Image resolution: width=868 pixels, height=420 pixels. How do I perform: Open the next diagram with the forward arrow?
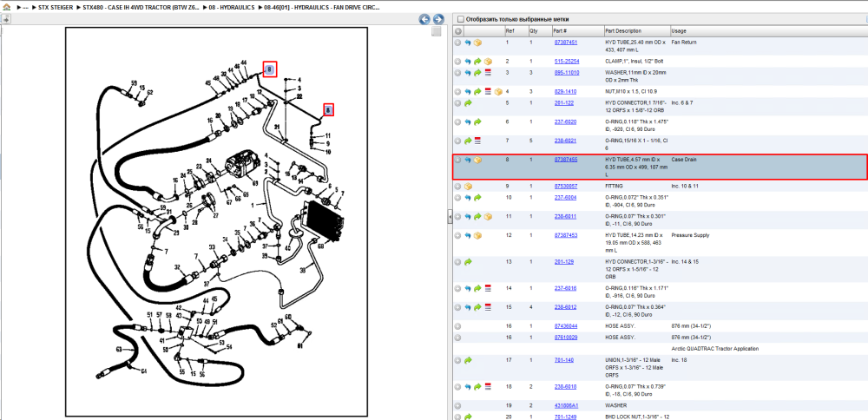coord(437,19)
